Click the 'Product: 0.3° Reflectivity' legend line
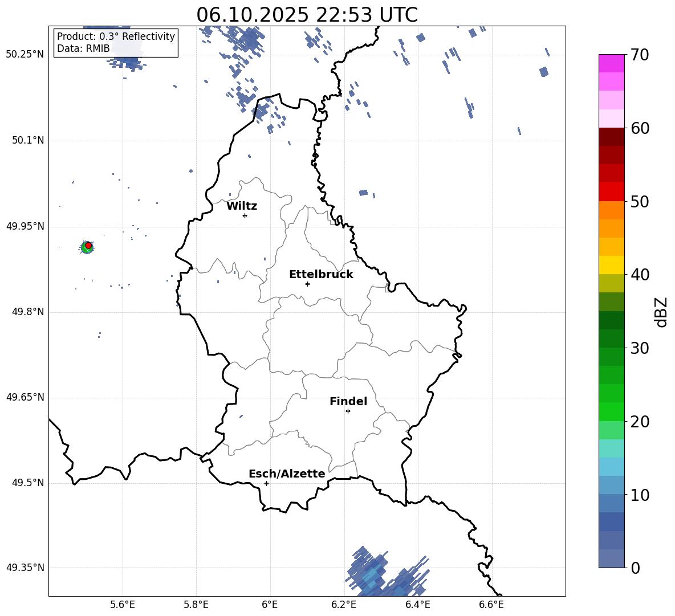Viewport: 675px width, 616px height. click(116, 36)
